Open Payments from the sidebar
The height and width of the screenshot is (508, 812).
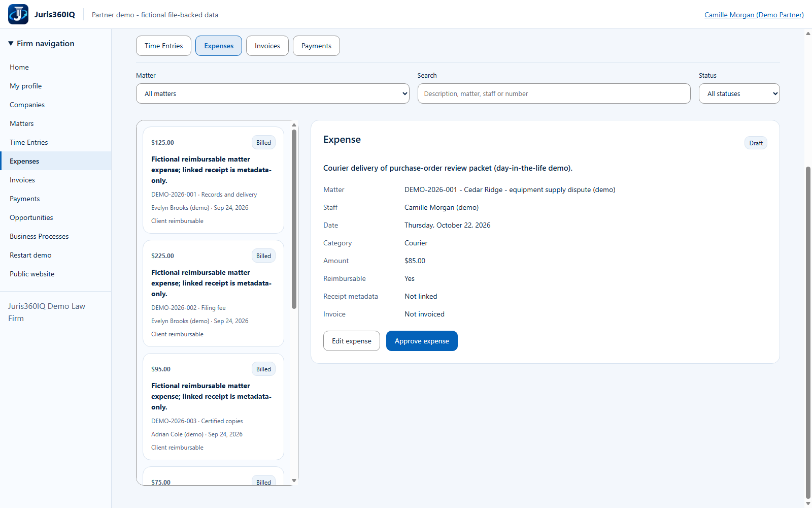[x=56, y=199]
